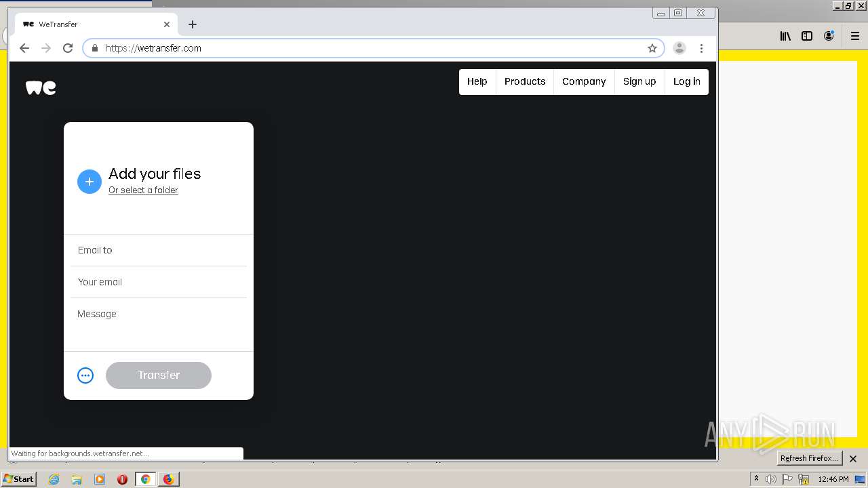This screenshot has height=488, width=868.
Task: Open a new Chrome tab
Action: click(x=193, y=24)
